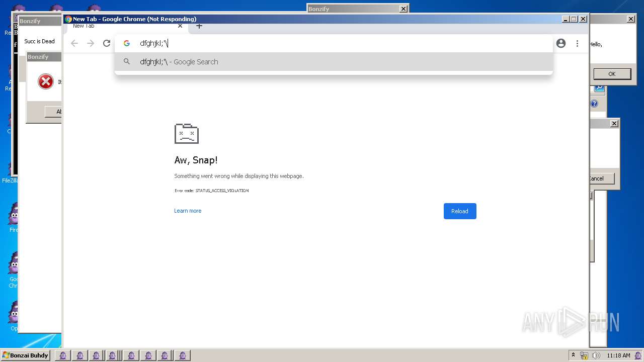
Task: Click the blue search magnifier icon behind Chrome
Action: click(x=599, y=88)
